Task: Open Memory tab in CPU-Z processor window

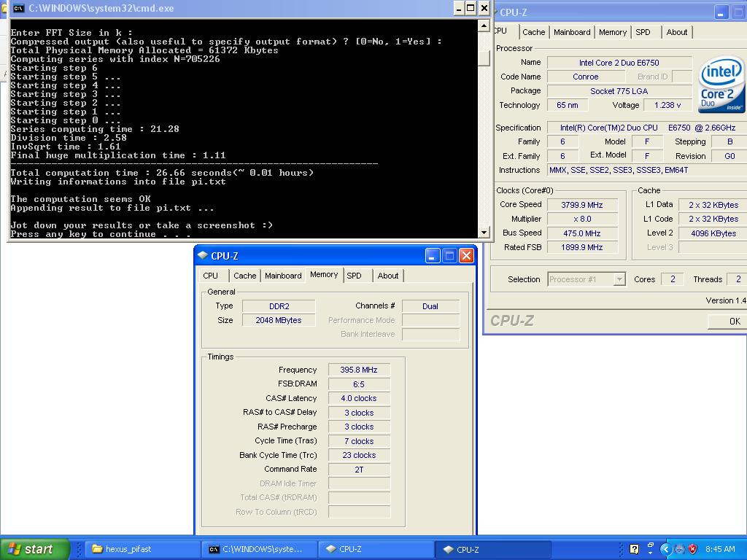Action: (x=613, y=32)
